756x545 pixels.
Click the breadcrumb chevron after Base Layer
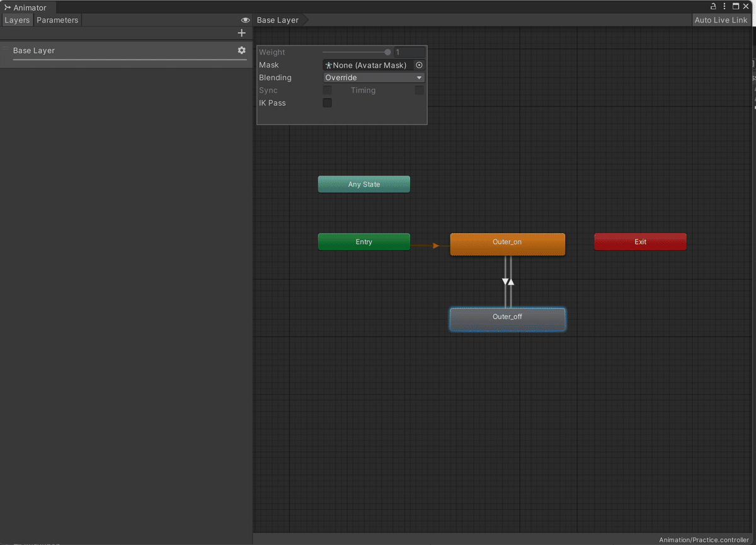(305, 20)
